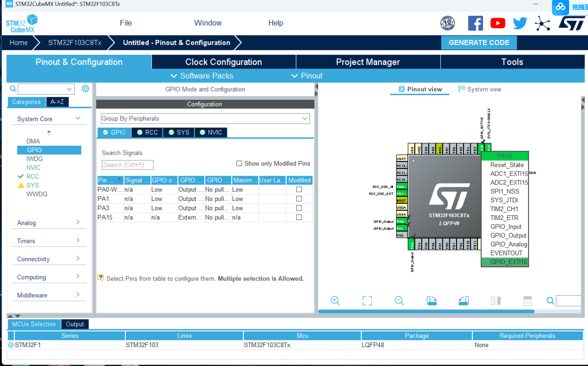
Task: Open the 10-year anniversary badge icon
Action: 447,23
